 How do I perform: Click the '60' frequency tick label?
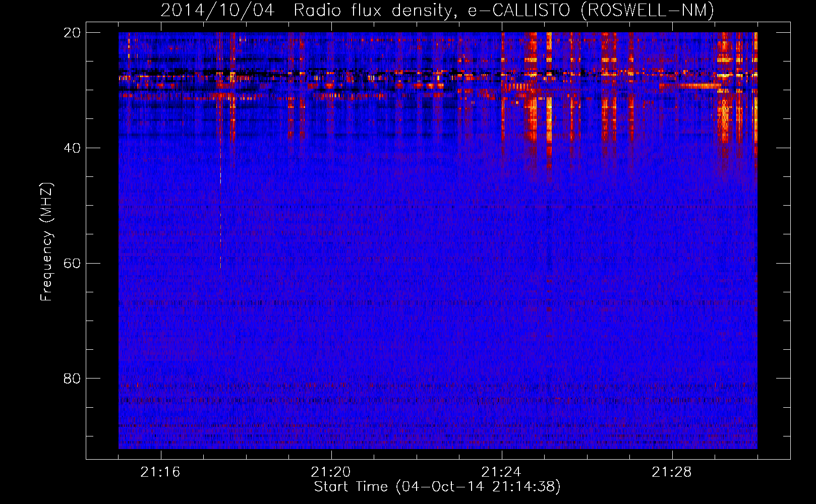(72, 264)
